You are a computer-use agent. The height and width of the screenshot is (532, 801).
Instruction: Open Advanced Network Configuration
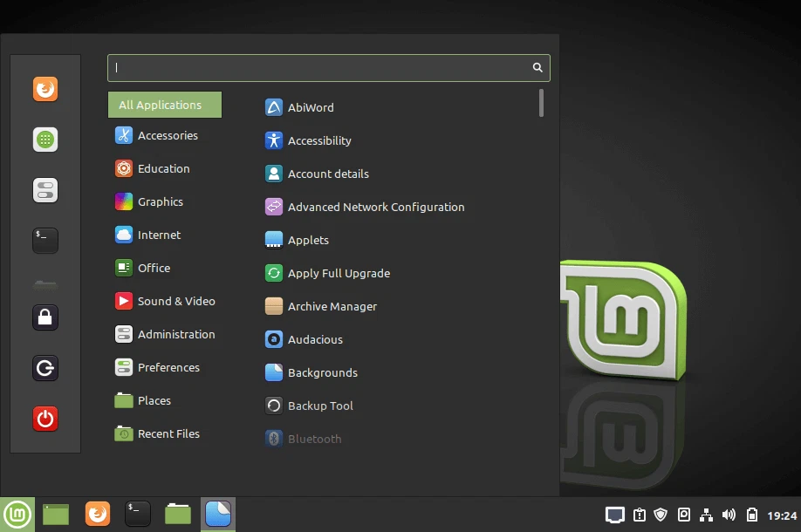375,207
